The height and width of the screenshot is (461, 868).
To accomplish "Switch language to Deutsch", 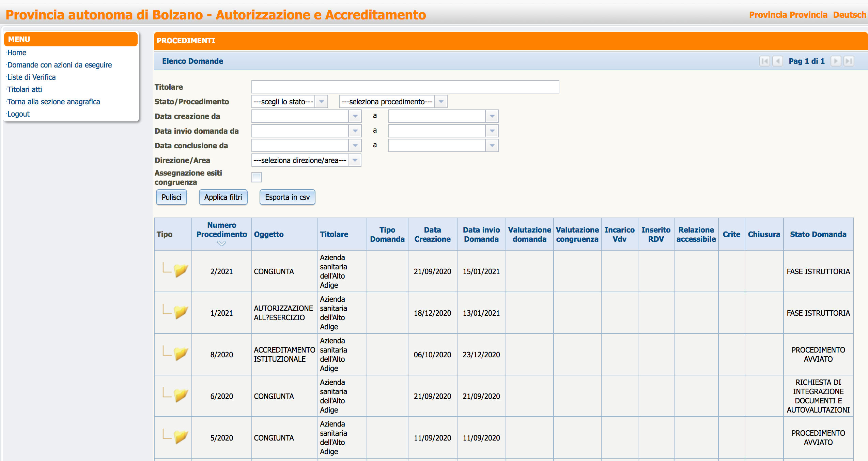I will [x=850, y=15].
